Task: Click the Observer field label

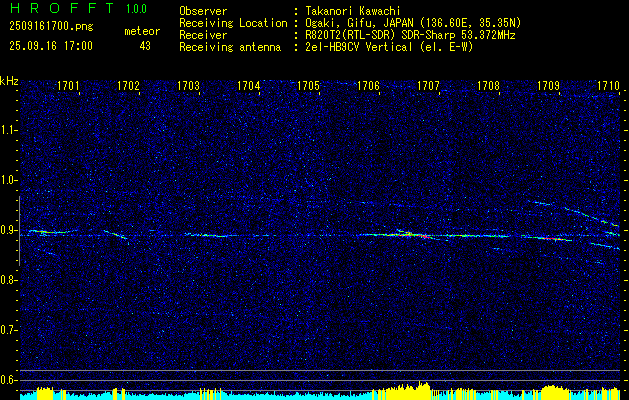Action: coord(203,11)
